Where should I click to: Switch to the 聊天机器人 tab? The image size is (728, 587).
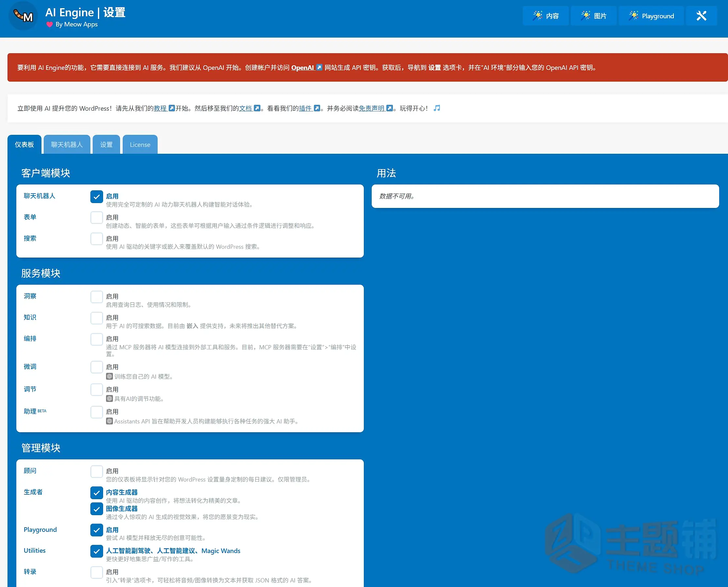pyautogui.click(x=67, y=145)
